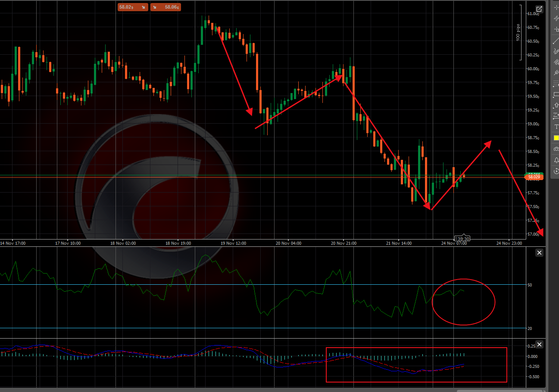Select the up-arrow shape tool
The width and height of the screenshot is (559, 392).
click(556, 105)
